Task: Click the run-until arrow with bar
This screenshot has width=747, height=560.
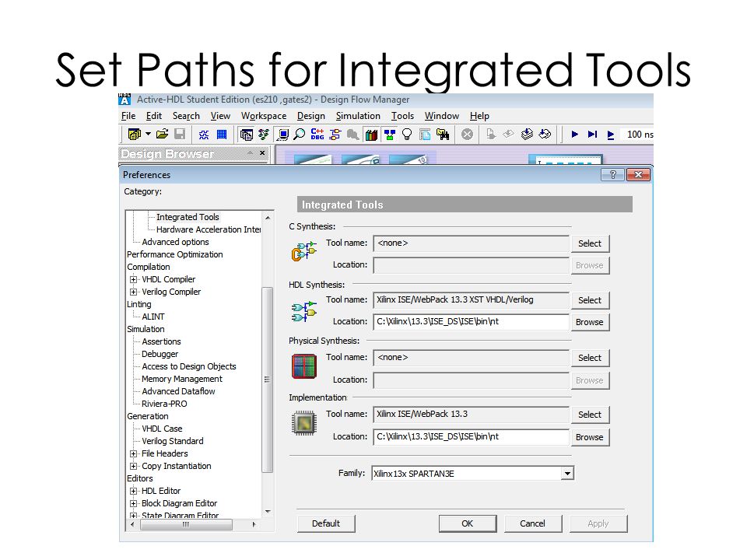Action: click(592, 135)
